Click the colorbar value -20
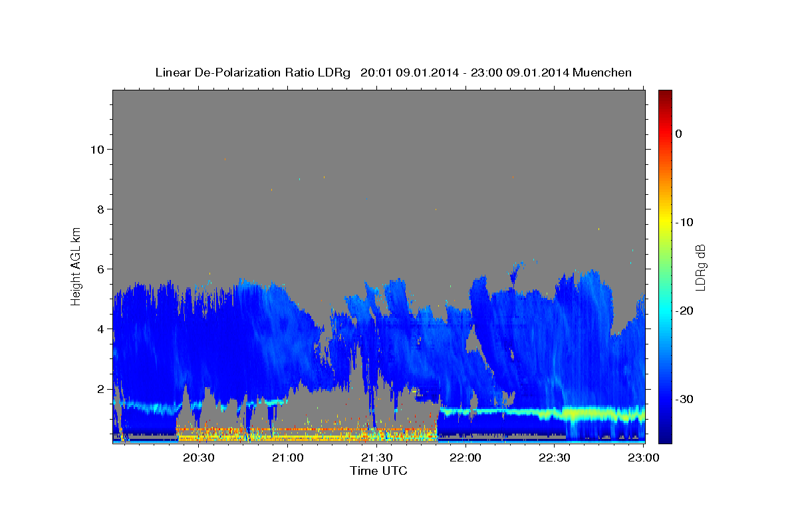The height and width of the screenshot is (532, 798). [x=685, y=311]
